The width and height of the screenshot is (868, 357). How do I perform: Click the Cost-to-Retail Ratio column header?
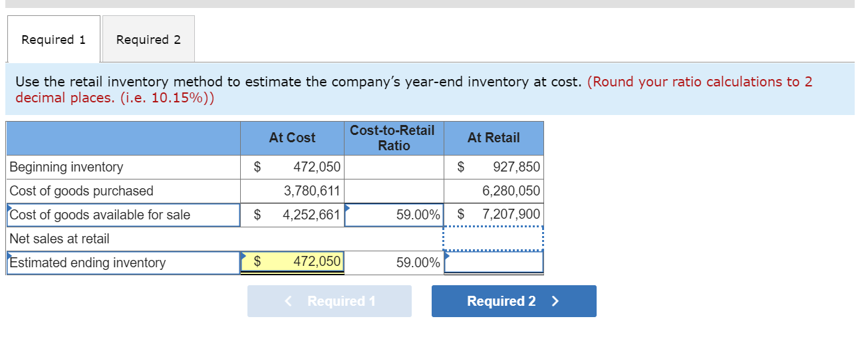(x=392, y=138)
